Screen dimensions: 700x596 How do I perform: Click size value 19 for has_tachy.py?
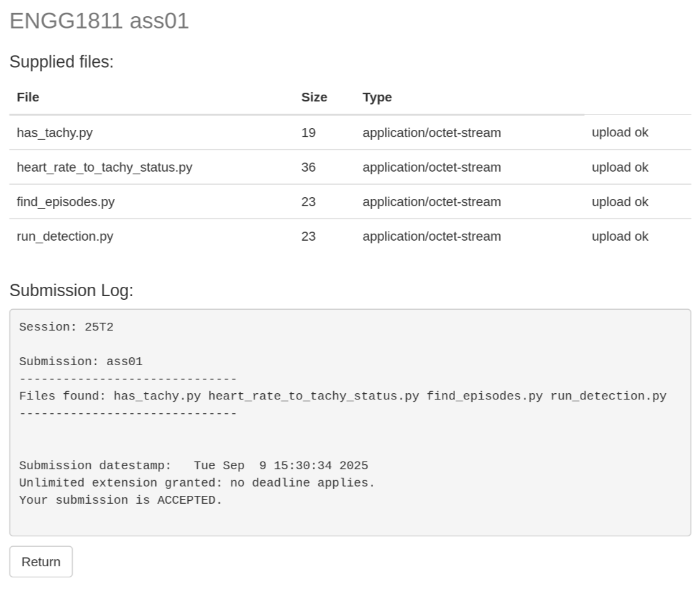click(308, 133)
